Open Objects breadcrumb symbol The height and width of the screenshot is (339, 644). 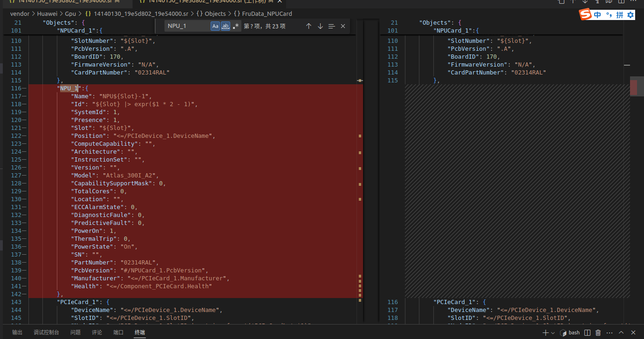pos(211,14)
